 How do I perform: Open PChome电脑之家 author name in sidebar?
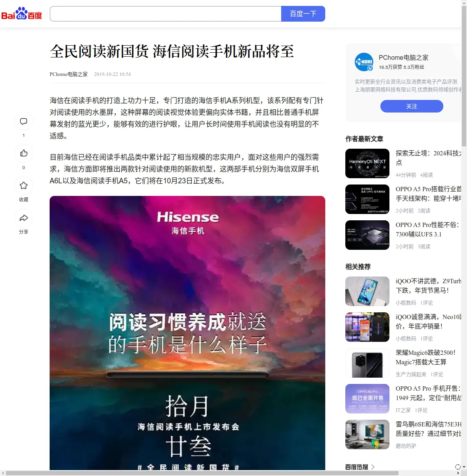[x=404, y=57]
